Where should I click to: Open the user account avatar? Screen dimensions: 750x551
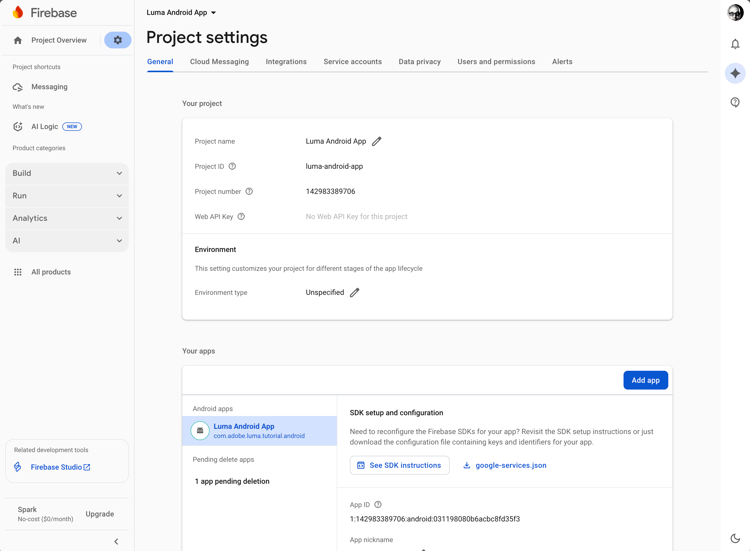[x=735, y=12]
